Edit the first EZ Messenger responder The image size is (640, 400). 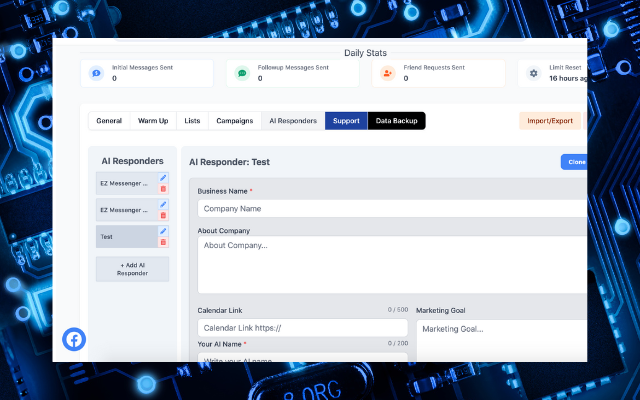pos(163,178)
